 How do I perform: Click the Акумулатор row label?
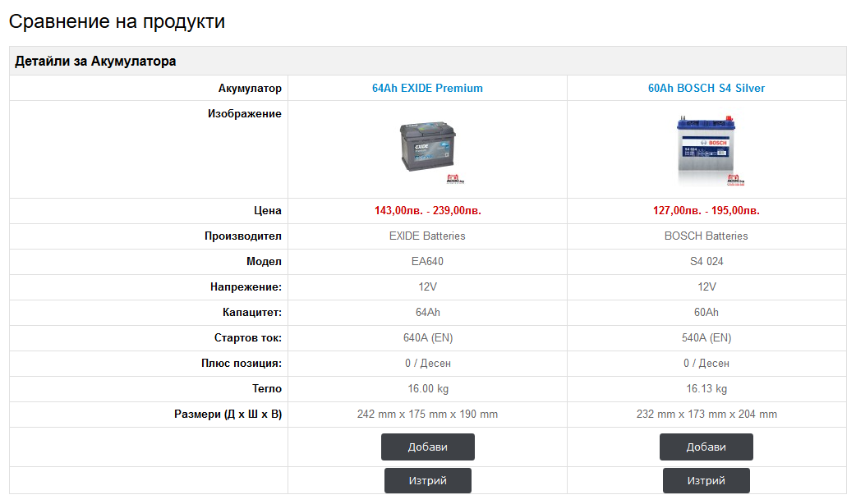click(x=250, y=89)
